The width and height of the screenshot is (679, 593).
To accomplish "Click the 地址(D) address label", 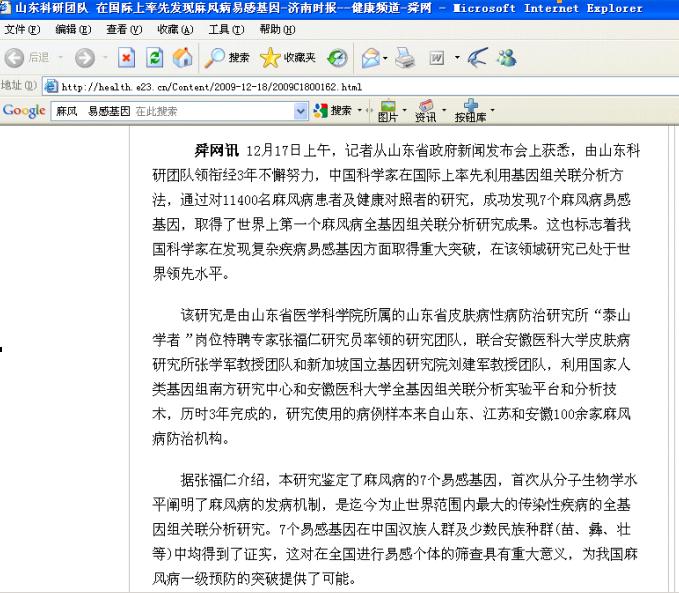I will [x=19, y=85].
